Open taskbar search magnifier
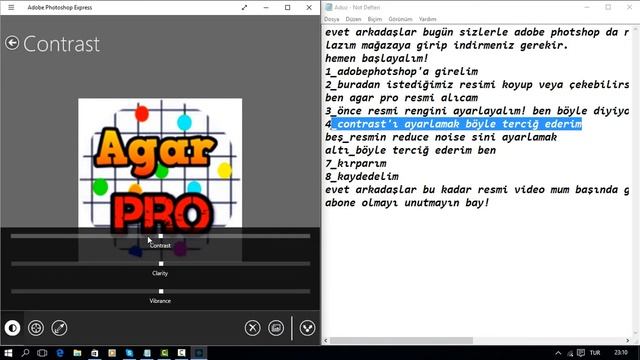This screenshot has height=360, width=640. [x=25, y=353]
